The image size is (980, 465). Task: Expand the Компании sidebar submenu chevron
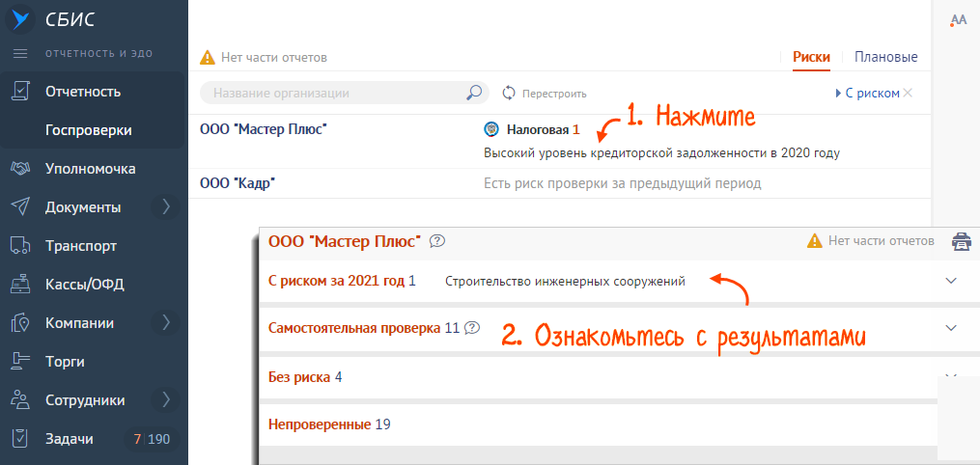pos(166,323)
